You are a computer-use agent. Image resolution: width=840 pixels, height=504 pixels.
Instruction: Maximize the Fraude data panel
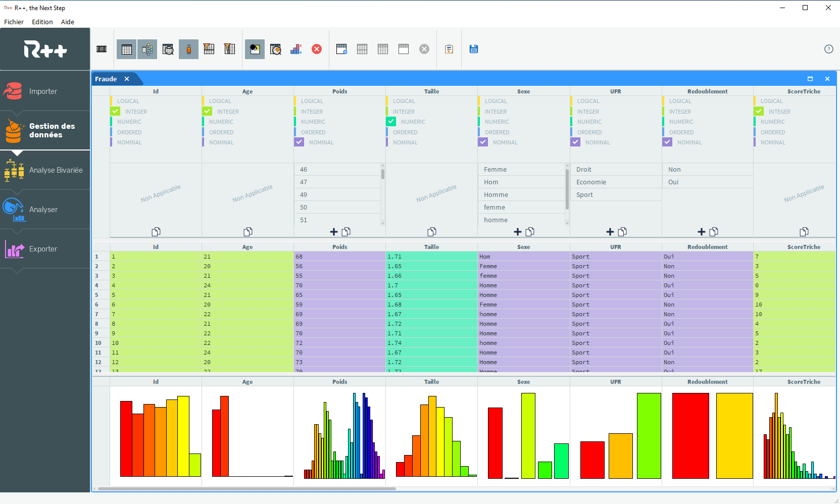click(x=810, y=79)
